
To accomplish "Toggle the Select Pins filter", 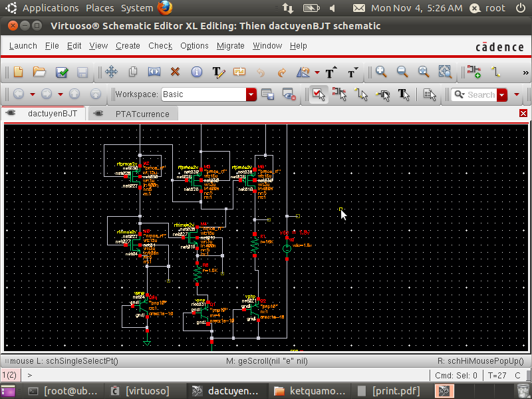I will [382, 94].
